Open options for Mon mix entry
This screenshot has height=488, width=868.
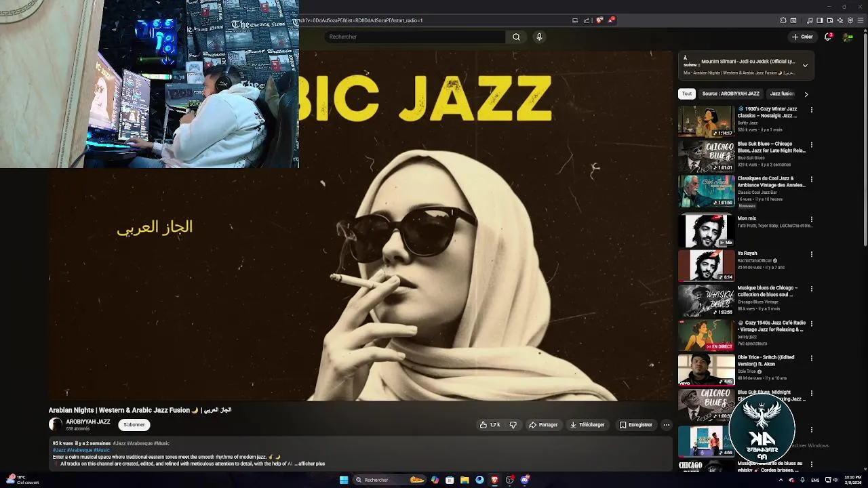[811, 220]
